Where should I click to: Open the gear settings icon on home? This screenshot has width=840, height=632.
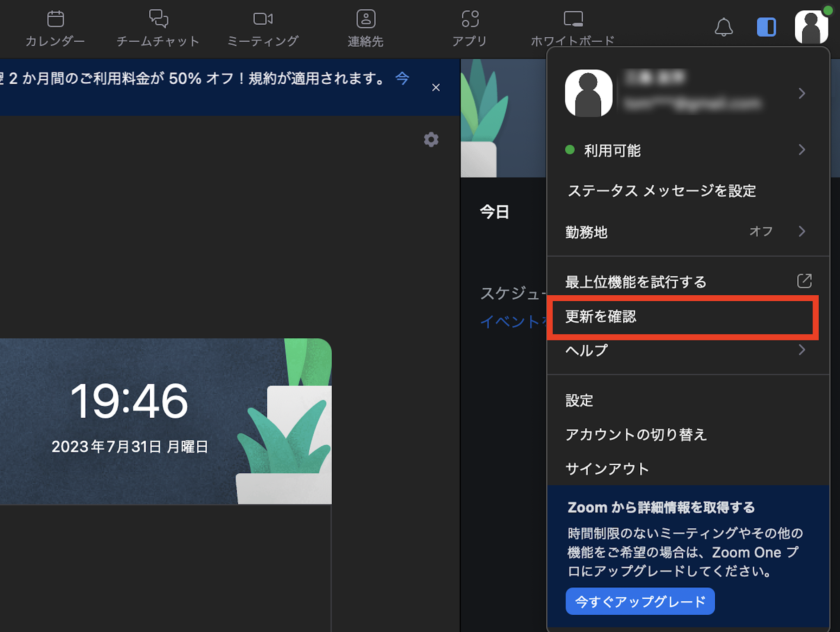(431, 140)
